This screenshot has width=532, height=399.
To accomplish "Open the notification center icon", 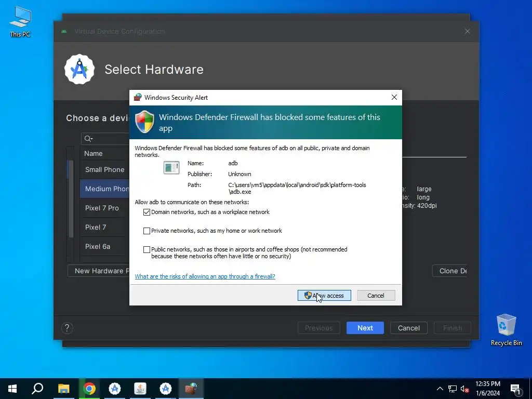I will point(515,389).
